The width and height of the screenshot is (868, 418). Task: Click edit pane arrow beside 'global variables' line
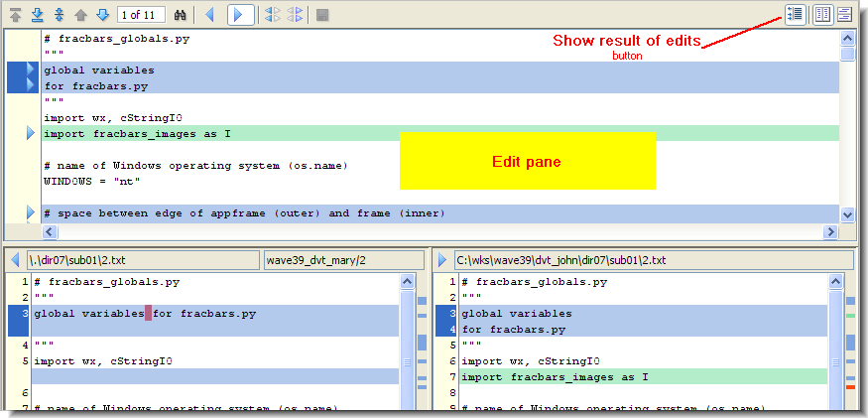(30, 70)
